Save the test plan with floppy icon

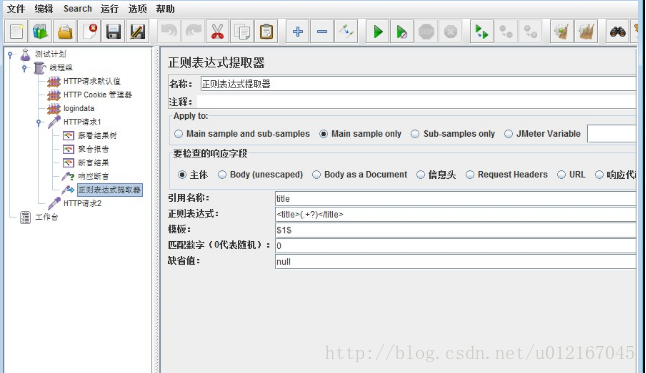[x=113, y=31]
